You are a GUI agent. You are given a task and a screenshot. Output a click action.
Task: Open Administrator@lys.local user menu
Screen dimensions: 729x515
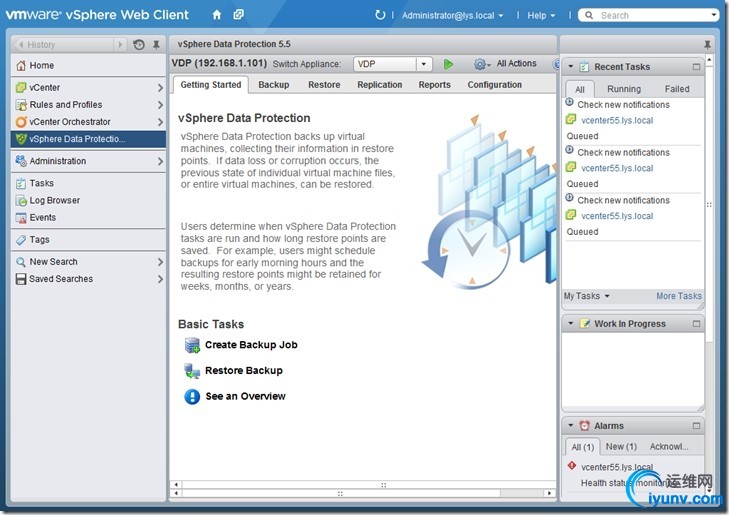[452, 15]
